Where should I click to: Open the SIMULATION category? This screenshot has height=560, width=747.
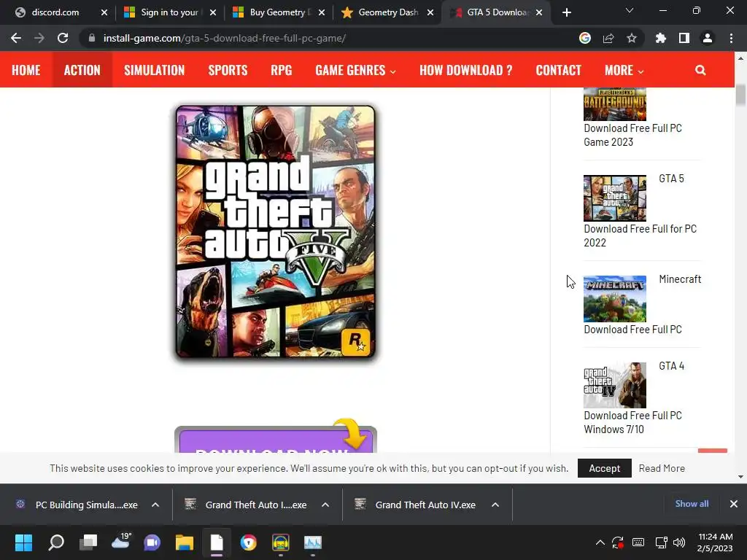tap(155, 70)
